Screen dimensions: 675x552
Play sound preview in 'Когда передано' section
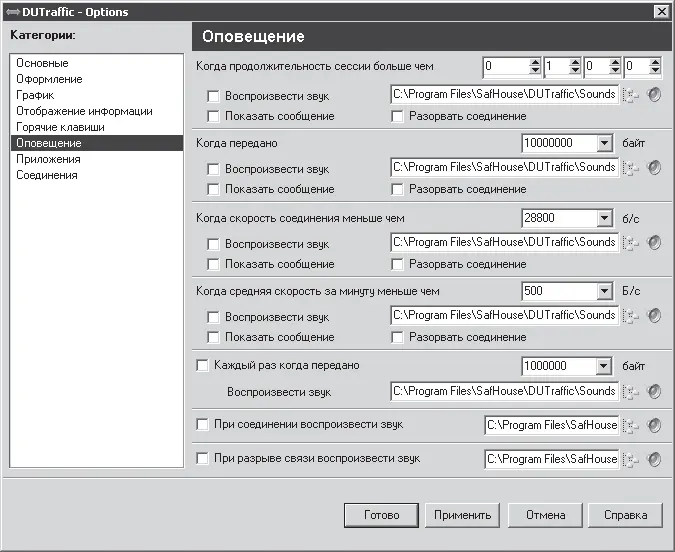[653, 167]
